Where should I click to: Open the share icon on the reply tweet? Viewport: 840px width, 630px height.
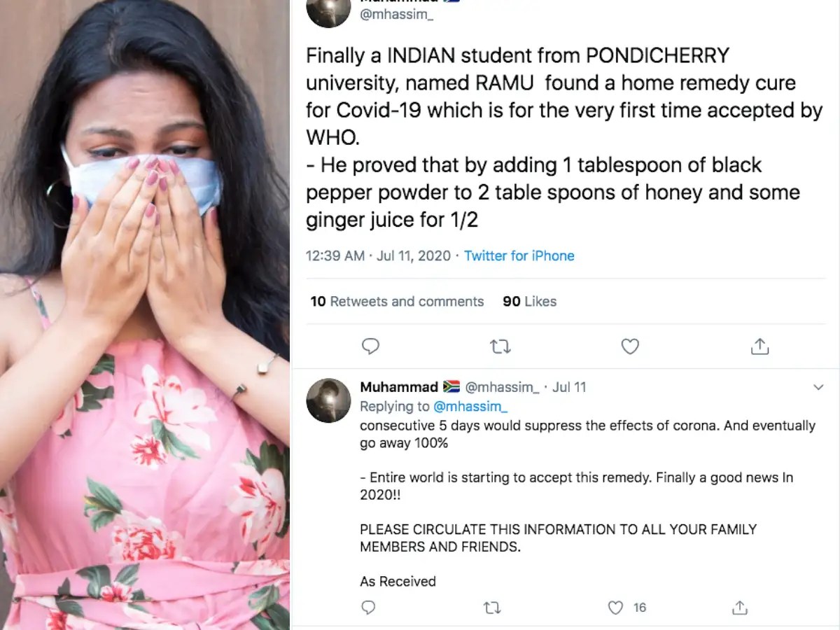coord(740,608)
